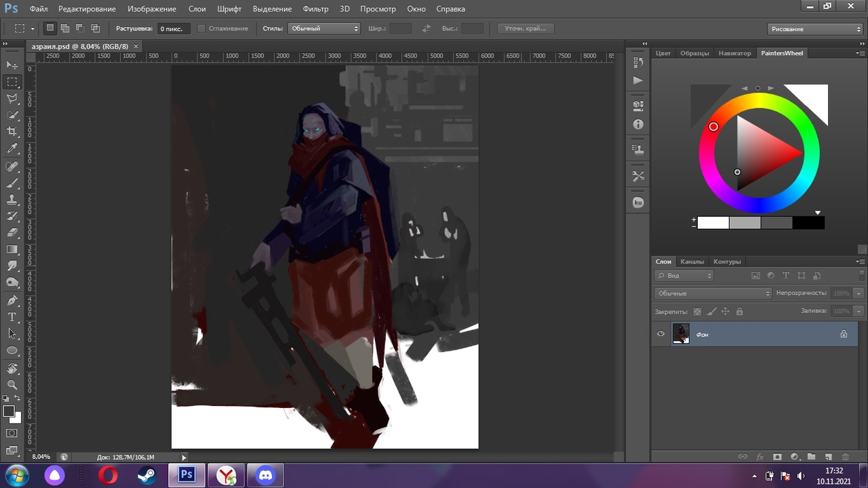Click the add layer style fx icon

[760, 457]
